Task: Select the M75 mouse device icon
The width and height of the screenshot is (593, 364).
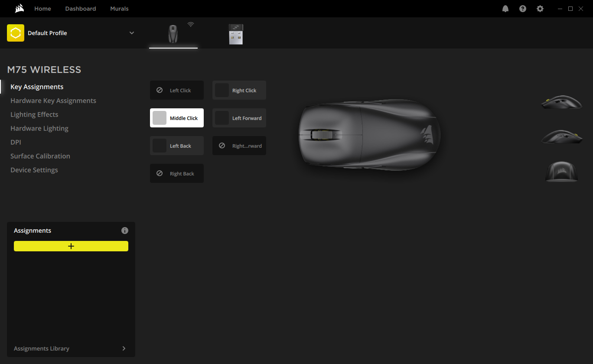Action: point(173,34)
